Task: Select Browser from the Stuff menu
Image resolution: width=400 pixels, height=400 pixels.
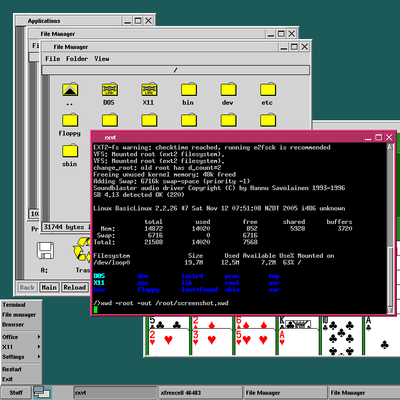Action: (21, 324)
